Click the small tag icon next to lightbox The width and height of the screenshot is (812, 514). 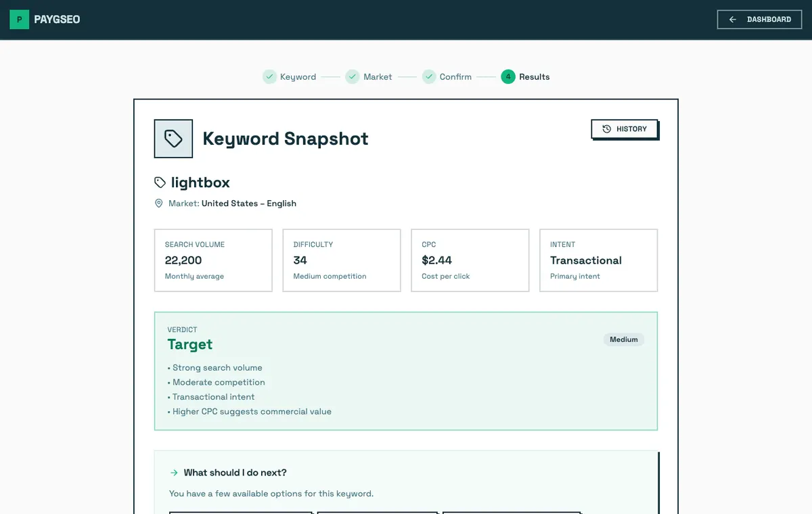click(x=160, y=183)
